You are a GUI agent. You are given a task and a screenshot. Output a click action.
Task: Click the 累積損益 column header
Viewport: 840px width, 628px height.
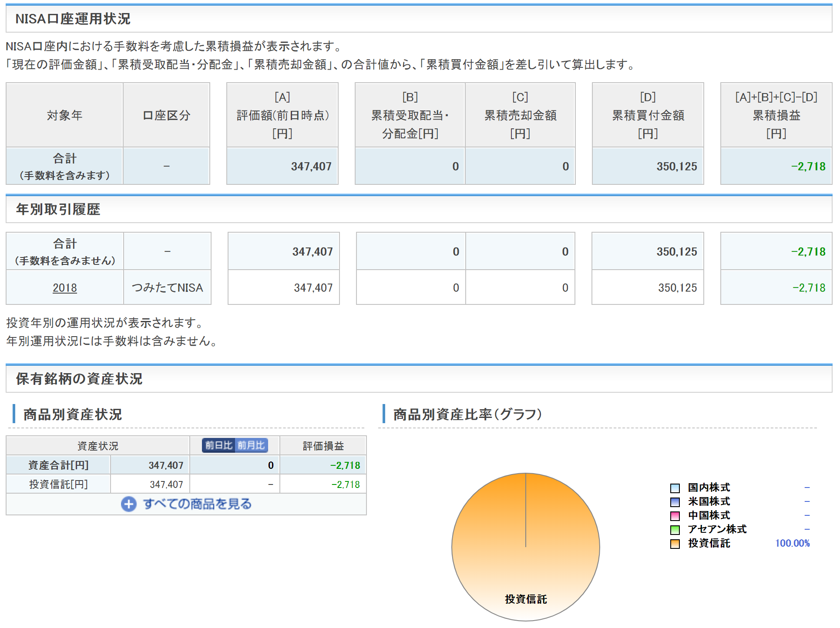pyautogui.click(x=776, y=115)
